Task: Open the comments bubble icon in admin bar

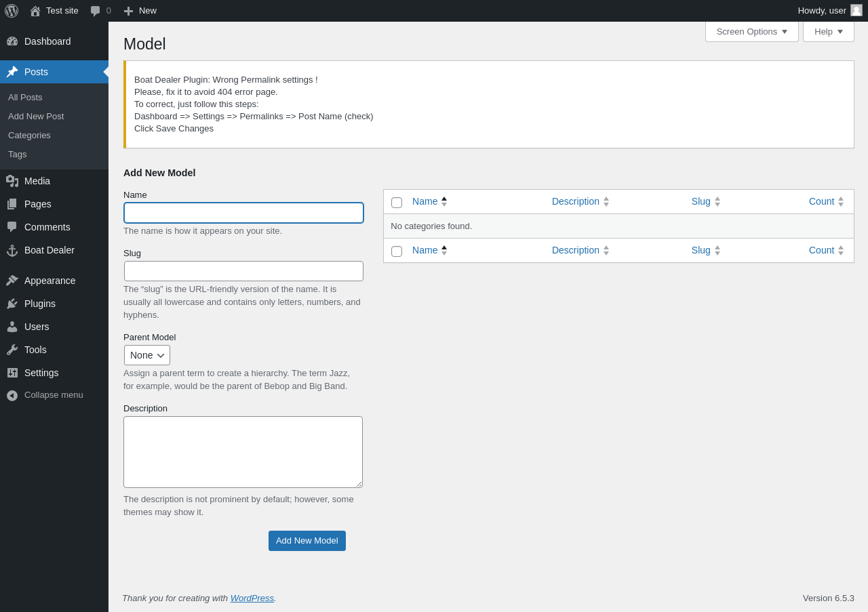Action: (96, 11)
